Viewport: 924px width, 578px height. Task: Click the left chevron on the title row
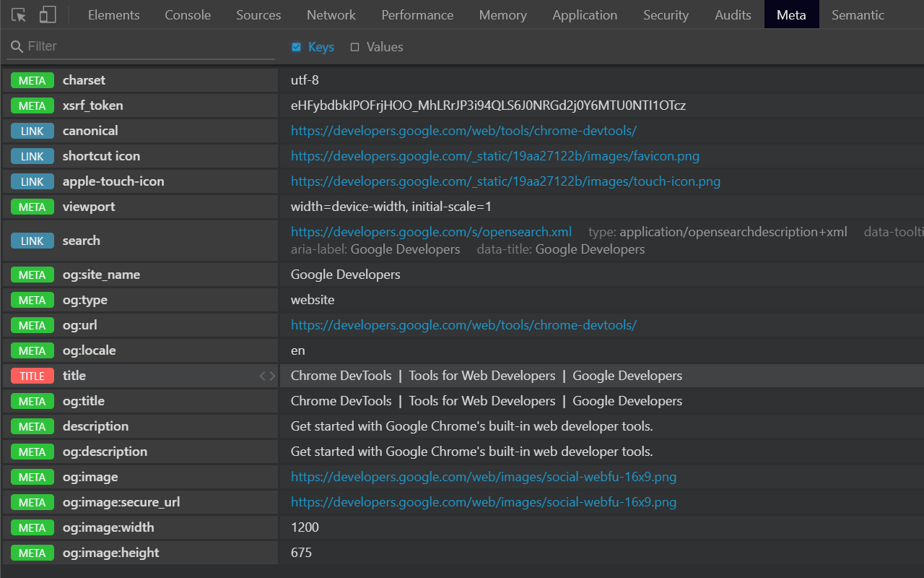[261, 375]
